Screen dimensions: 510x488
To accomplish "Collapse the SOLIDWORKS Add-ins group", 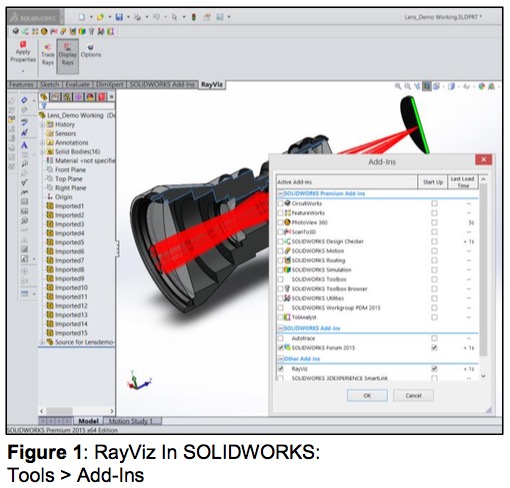I will pyautogui.click(x=281, y=328).
